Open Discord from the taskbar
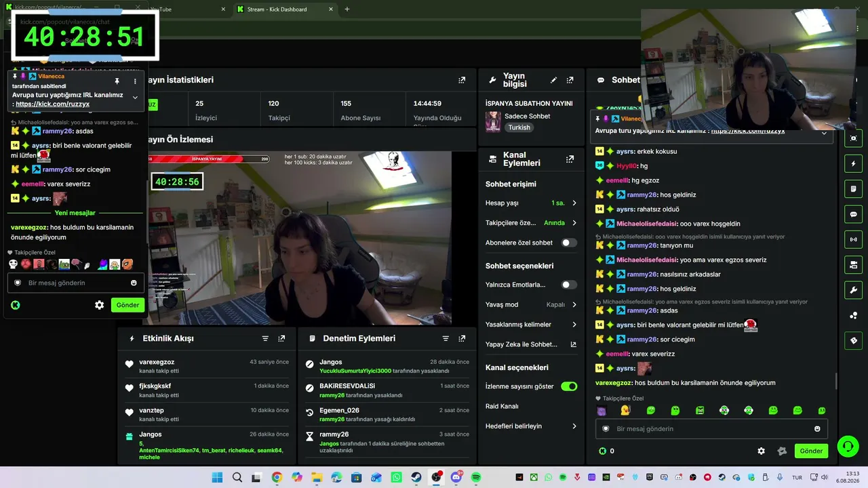The image size is (868, 488). pos(456,478)
